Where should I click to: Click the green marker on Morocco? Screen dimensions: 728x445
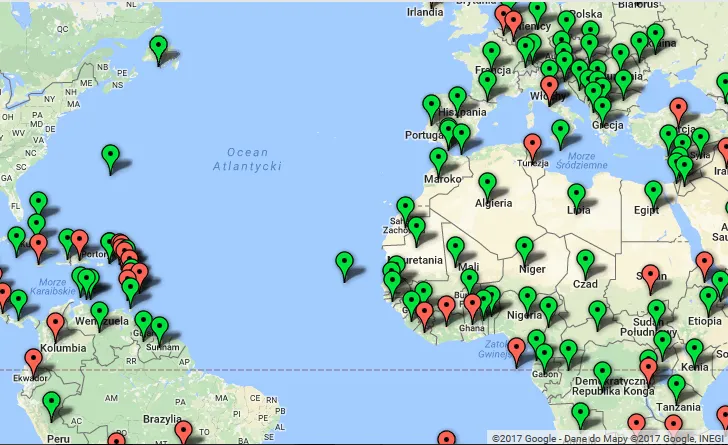click(439, 161)
